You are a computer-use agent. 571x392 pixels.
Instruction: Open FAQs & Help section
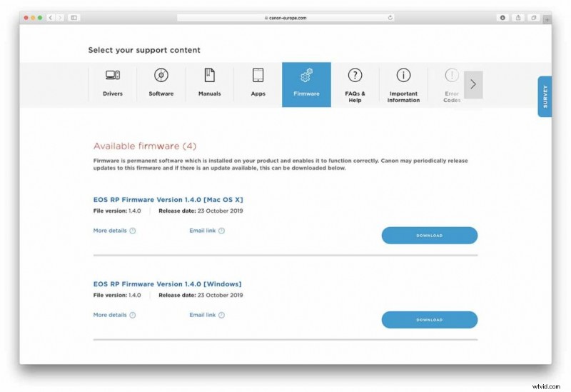[355, 84]
